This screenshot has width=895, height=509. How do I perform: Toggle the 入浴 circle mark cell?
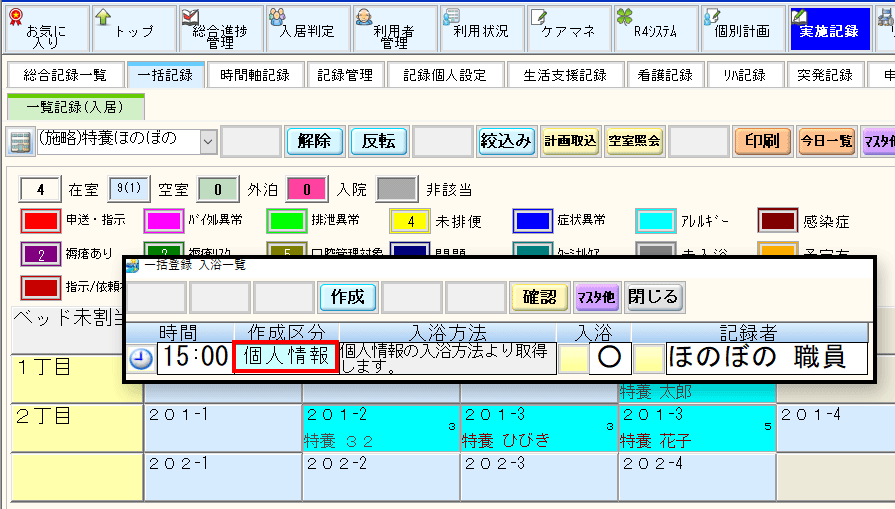pyautogui.click(x=610, y=358)
